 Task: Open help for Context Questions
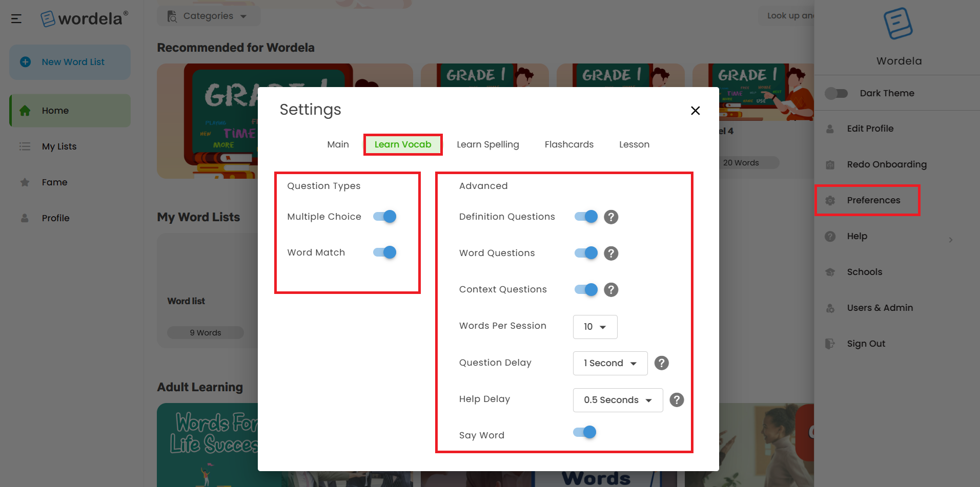(611, 290)
